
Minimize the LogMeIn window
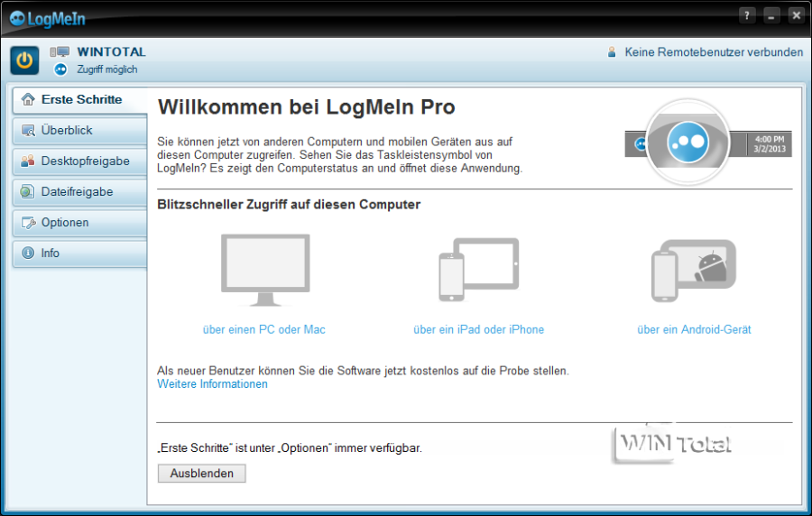pyautogui.click(x=771, y=15)
